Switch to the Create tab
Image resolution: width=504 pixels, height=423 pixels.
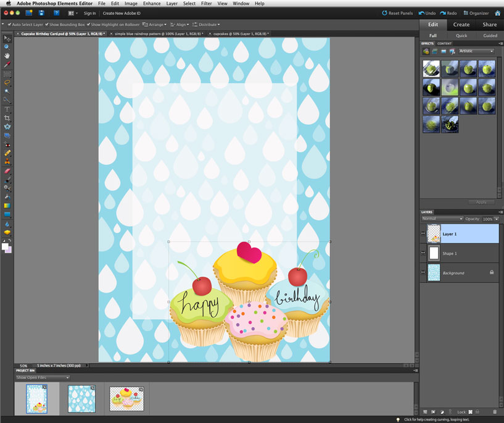(461, 25)
